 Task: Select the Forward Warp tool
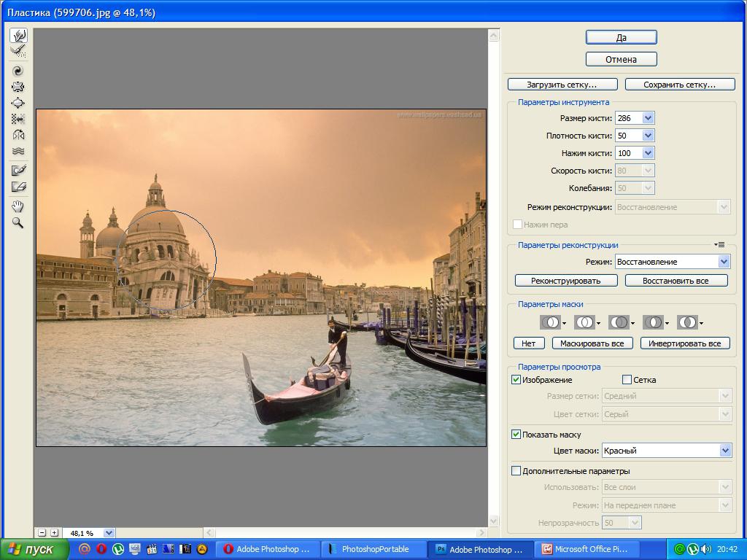click(18, 36)
